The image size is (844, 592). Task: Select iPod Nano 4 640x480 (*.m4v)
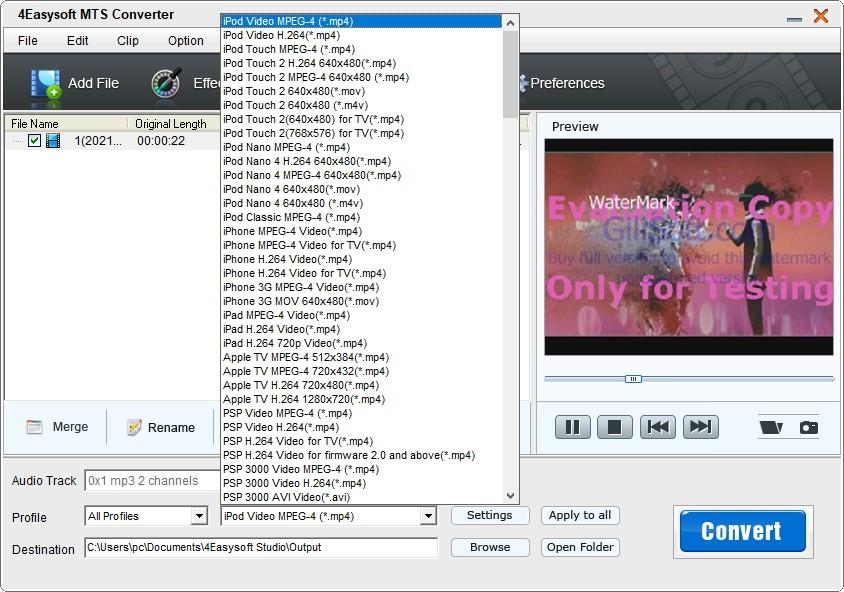[x=362, y=203]
